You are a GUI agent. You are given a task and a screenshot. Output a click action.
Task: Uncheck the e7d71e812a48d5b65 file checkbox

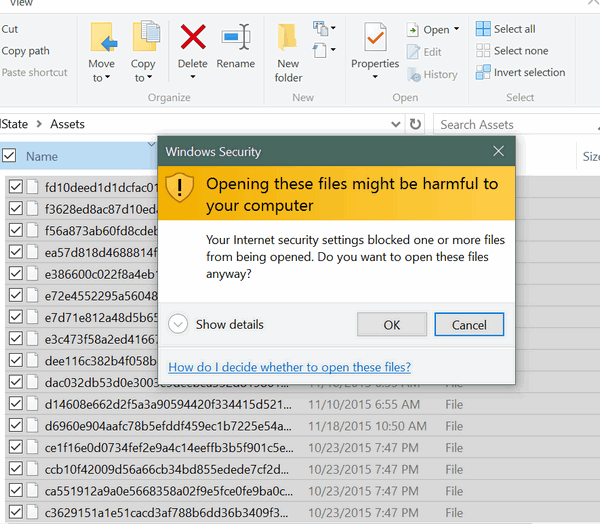coord(16,317)
